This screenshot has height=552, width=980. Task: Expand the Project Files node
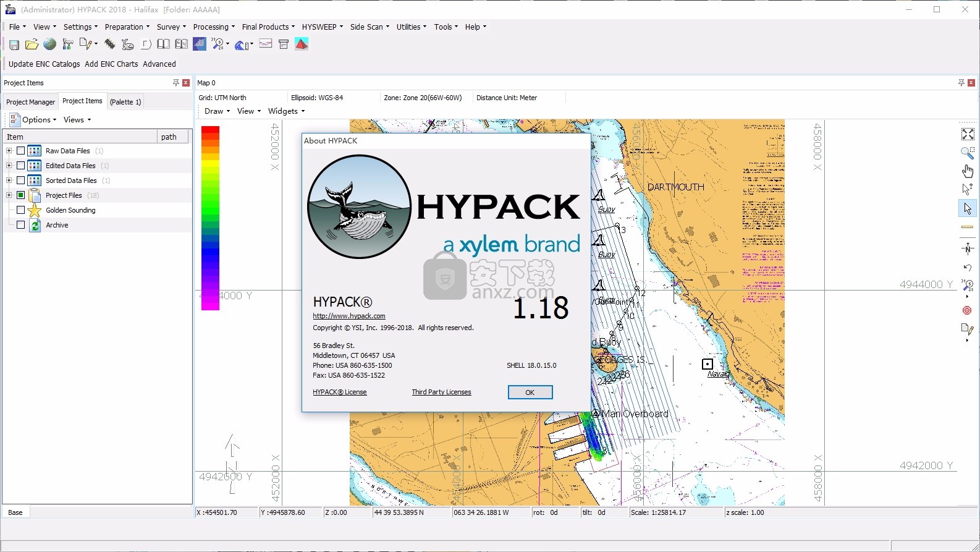click(9, 195)
